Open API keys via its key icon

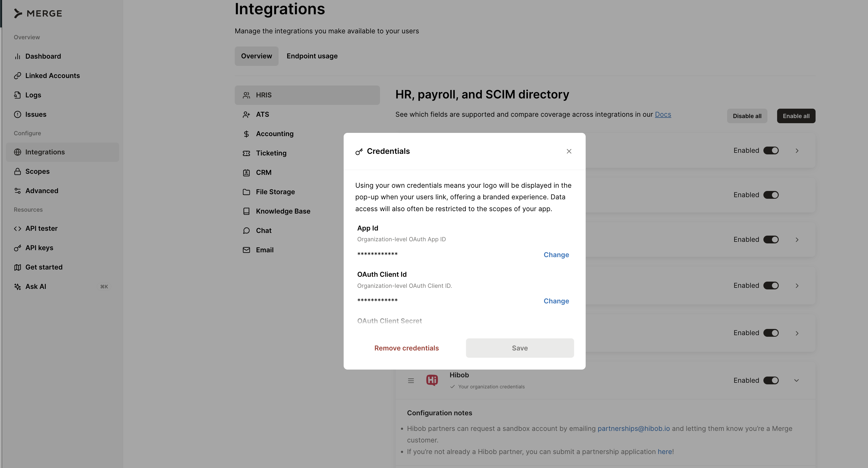pos(17,248)
